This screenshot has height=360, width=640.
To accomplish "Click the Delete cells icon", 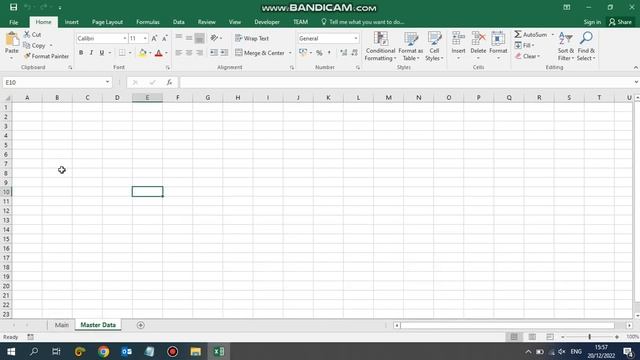I will tap(478, 40).
